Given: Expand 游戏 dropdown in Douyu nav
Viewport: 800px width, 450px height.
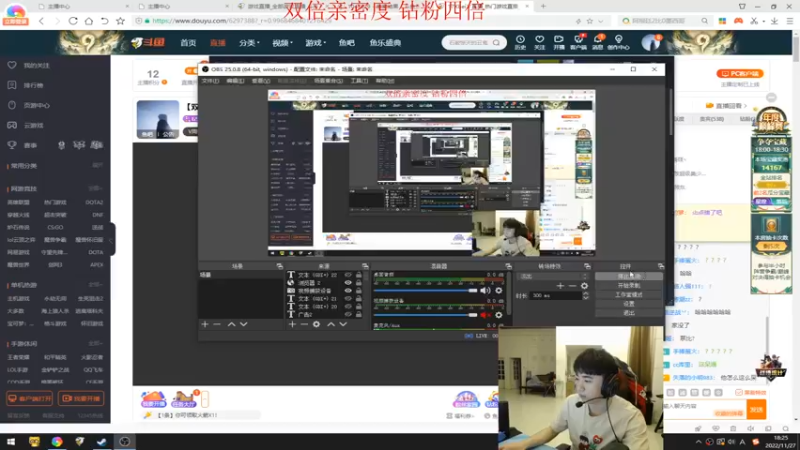Looking at the screenshot, I should (x=315, y=43).
